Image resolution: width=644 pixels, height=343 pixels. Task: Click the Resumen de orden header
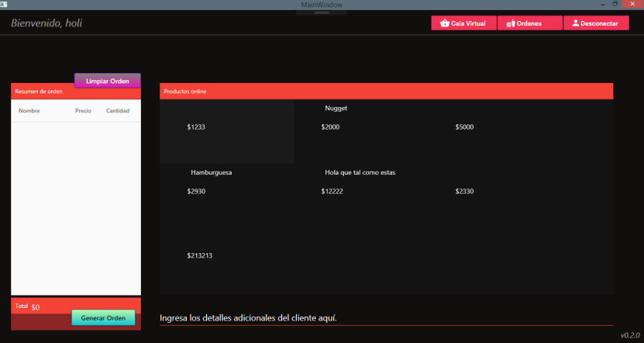coord(76,92)
